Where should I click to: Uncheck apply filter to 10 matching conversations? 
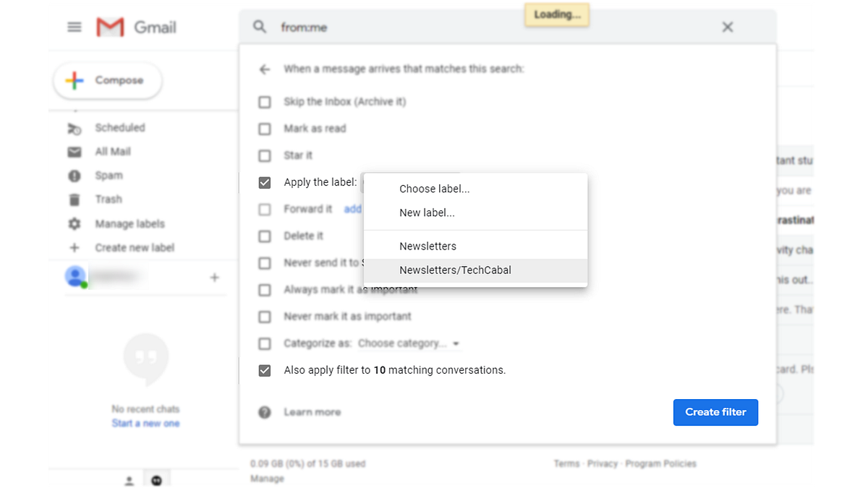(x=264, y=369)
